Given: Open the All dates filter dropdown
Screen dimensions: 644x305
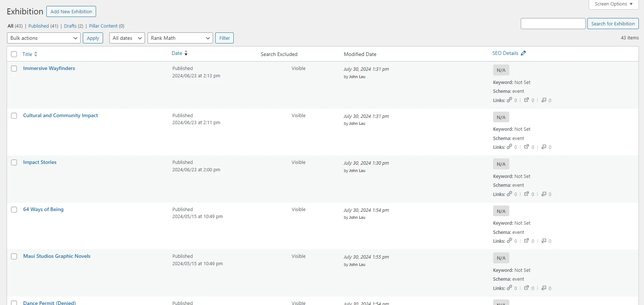Looking at the screenshot, I should click(127, 38).
